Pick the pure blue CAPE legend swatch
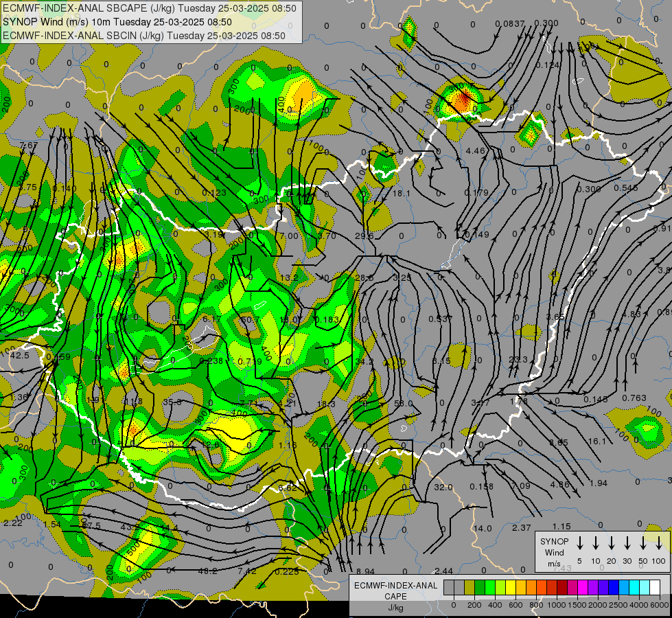The height and width of the screenshot is (618, 672). tap(613, 588)
